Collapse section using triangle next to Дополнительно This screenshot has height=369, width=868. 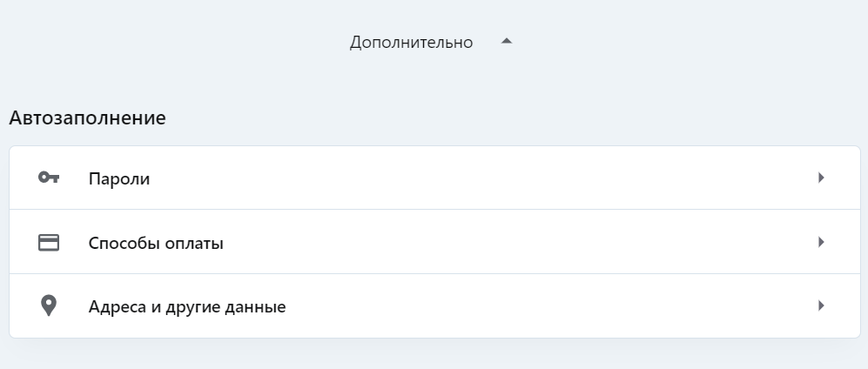point(507,41)
